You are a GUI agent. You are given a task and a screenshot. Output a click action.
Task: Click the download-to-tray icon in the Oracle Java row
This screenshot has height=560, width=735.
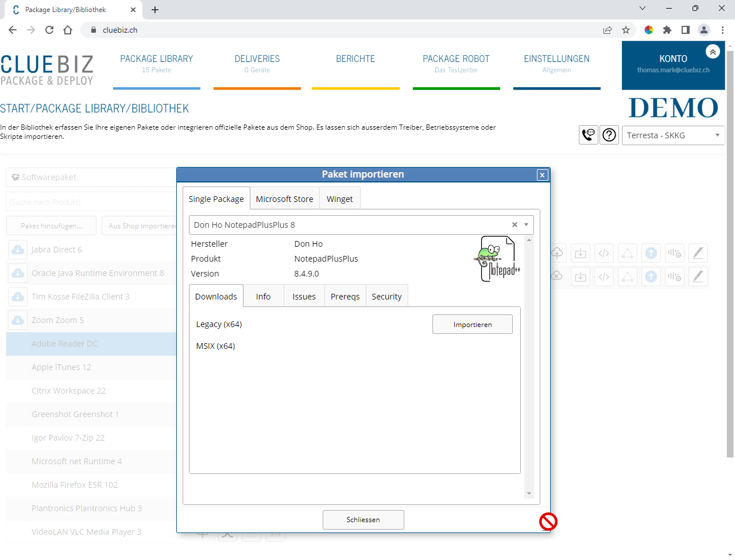(581, 277)
